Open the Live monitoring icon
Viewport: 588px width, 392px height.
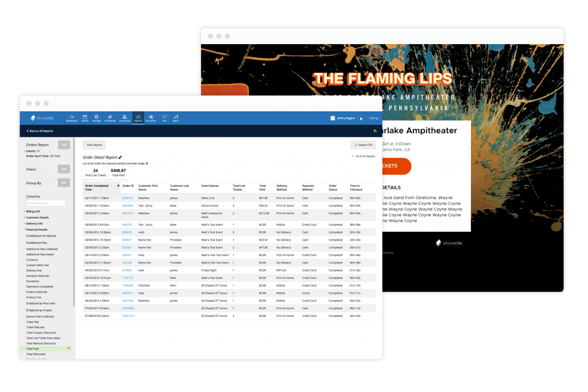click(x=164, y=118)
